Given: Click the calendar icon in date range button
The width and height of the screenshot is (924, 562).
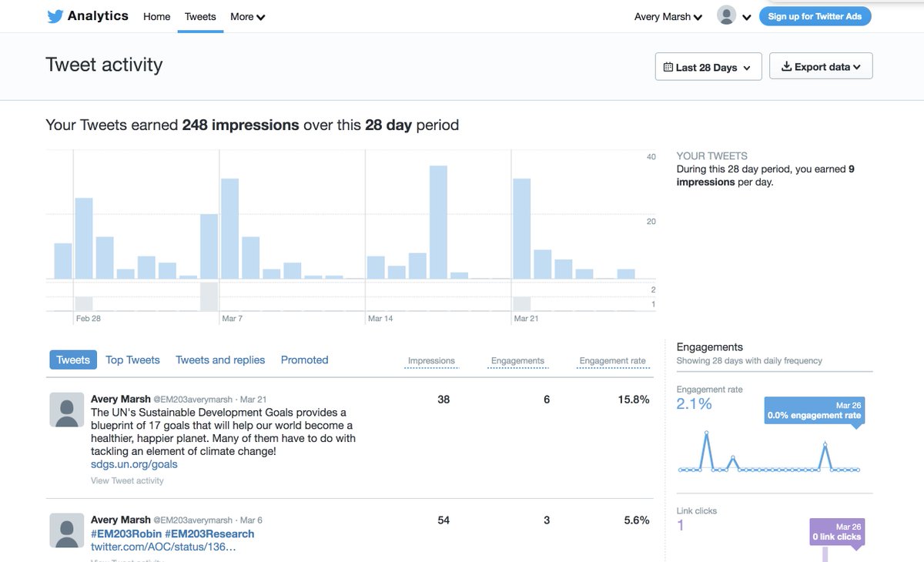Looking at the screenshot, I should point(668,67).
